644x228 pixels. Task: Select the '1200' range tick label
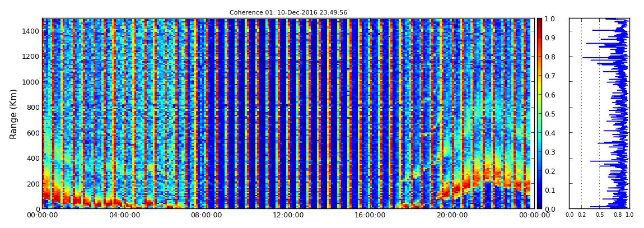31,56
